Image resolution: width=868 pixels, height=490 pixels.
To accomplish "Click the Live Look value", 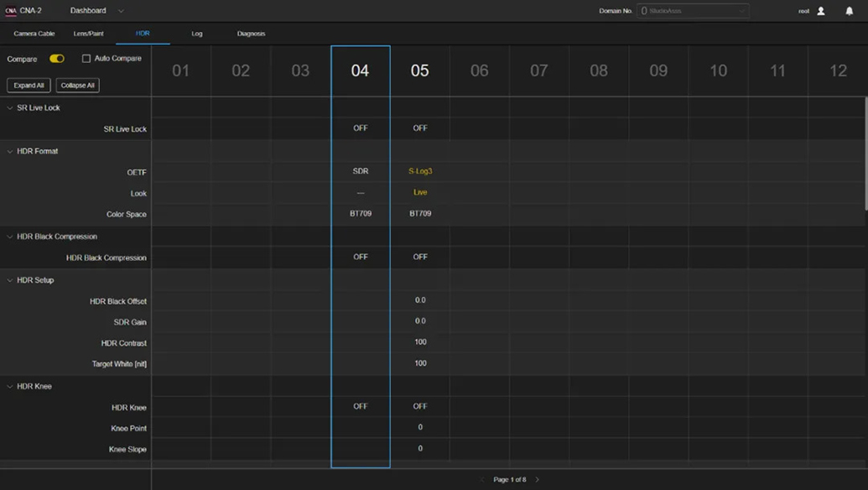I will (x=420, y=192).
